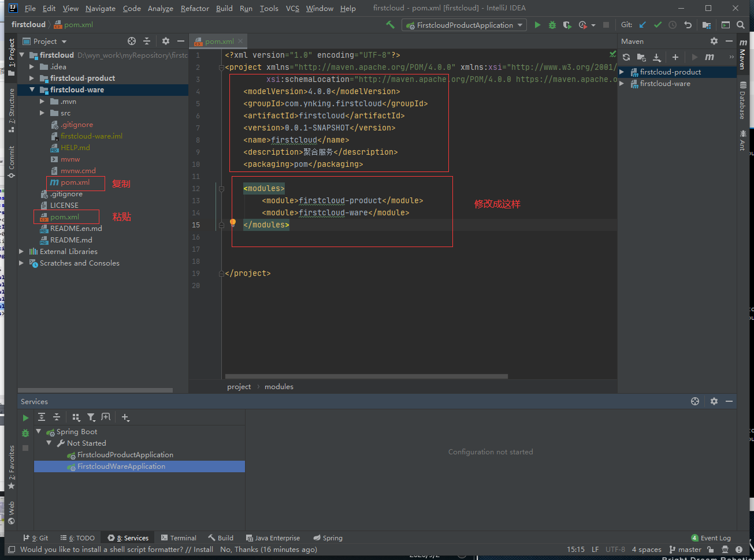Toggle the tool window quick access button
The image size is (754, 560).
point(11,549)
